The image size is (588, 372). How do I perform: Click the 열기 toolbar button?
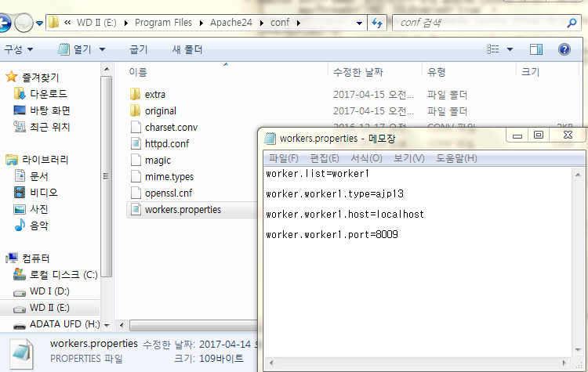tap(75, 49)
